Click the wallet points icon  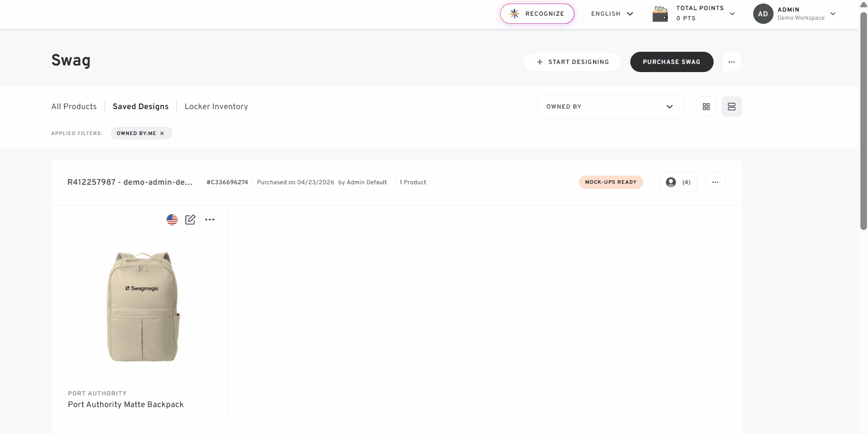[x=660, y=14]
